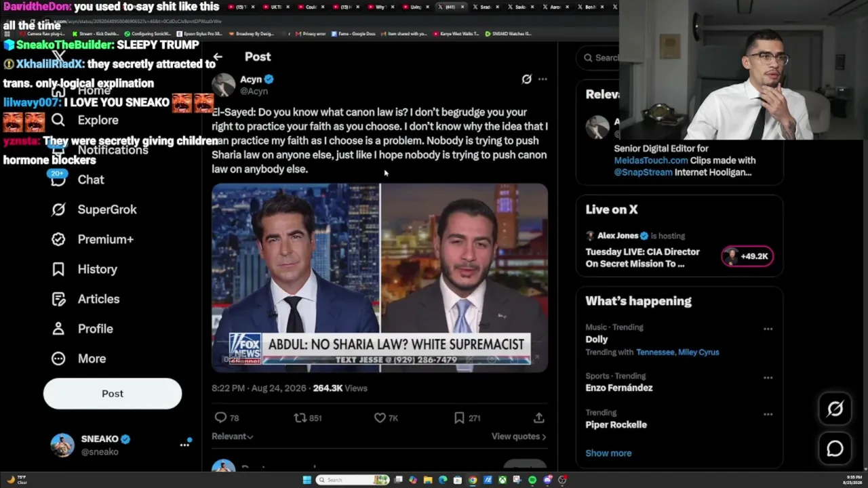The image size is (868, 488).
Task: Click the +49.2K listeners badge
Action: click(747, 256)
